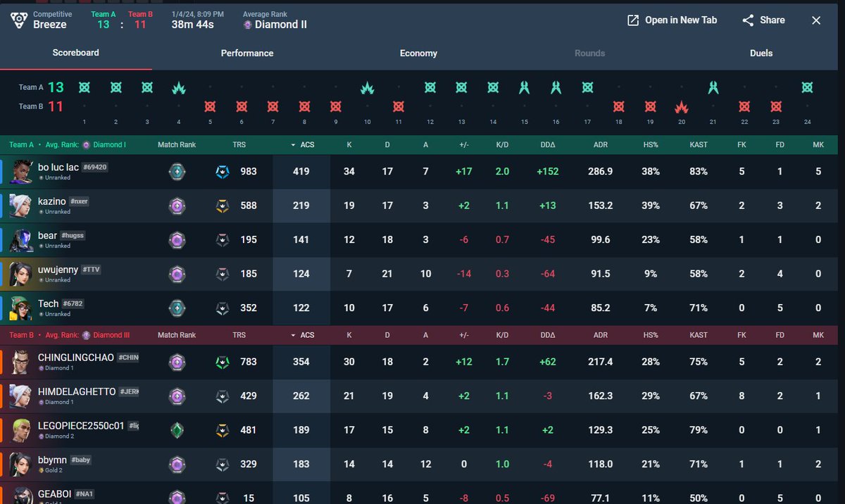Click bear match rank badge
This screenshot has height=504, width=845.
tap(177, 240)
